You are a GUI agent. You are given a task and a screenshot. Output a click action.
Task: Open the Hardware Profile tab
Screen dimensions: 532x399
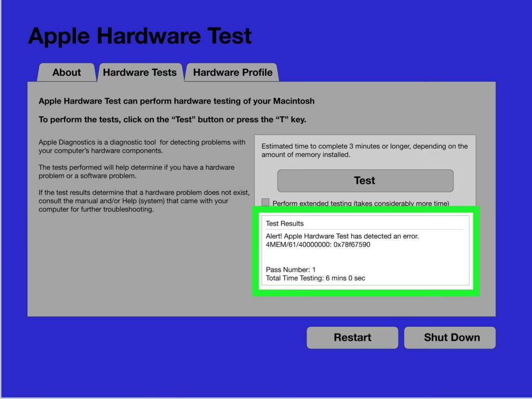click(x=232, y=73)
